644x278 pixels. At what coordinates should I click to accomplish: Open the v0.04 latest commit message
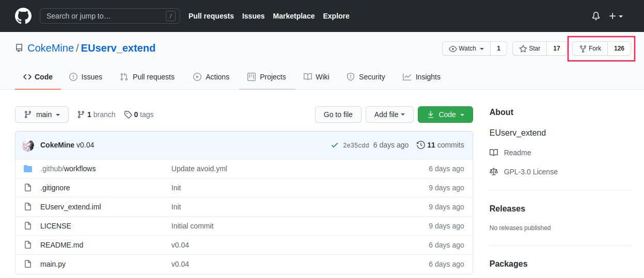pyautogui.click(x=85, y=145)
